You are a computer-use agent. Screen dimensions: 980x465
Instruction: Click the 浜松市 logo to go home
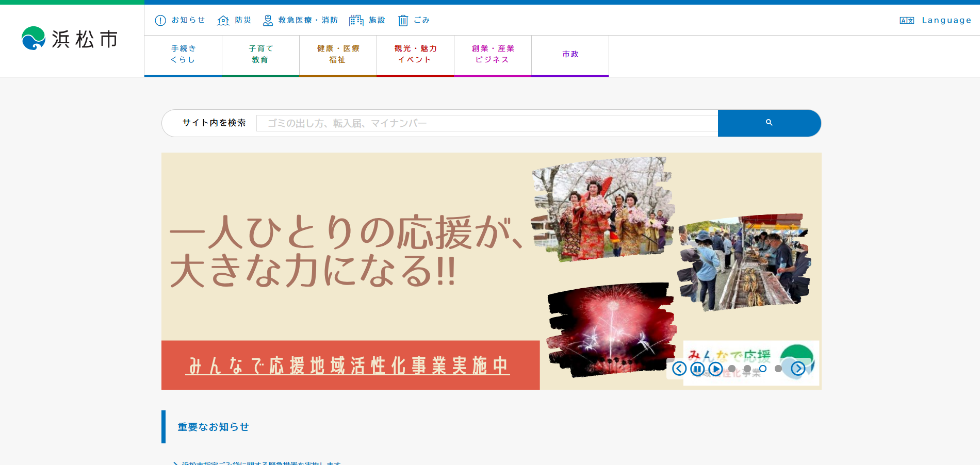pyautogui.click(x=70, y=39)
